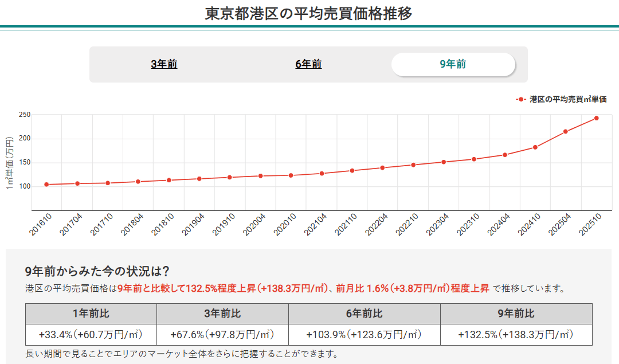
Task: Click the first 201610 data point
Action: pyautogui.click(x=45, y=185)
